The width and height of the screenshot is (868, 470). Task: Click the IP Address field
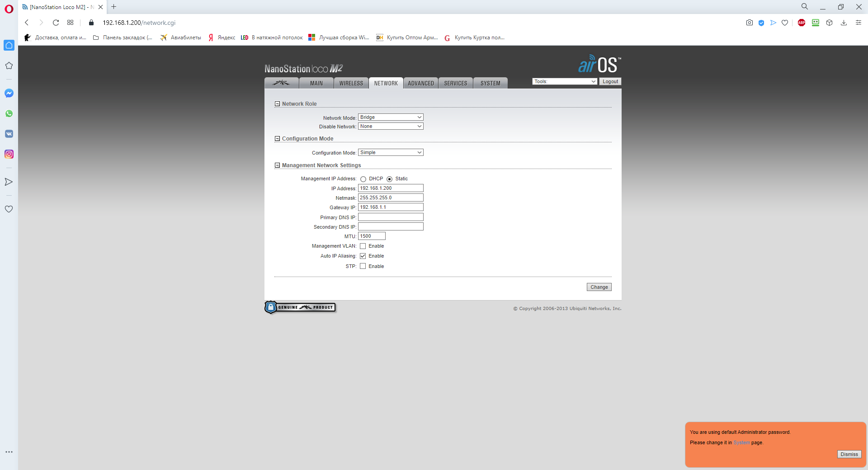[x=391, y=188]
